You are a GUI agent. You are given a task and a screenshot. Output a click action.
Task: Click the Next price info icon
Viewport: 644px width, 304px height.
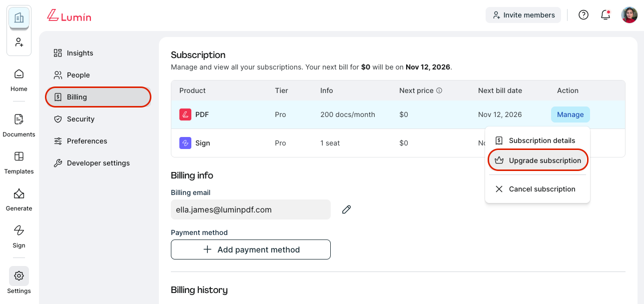pyautogui.click(x=439, y=91)
